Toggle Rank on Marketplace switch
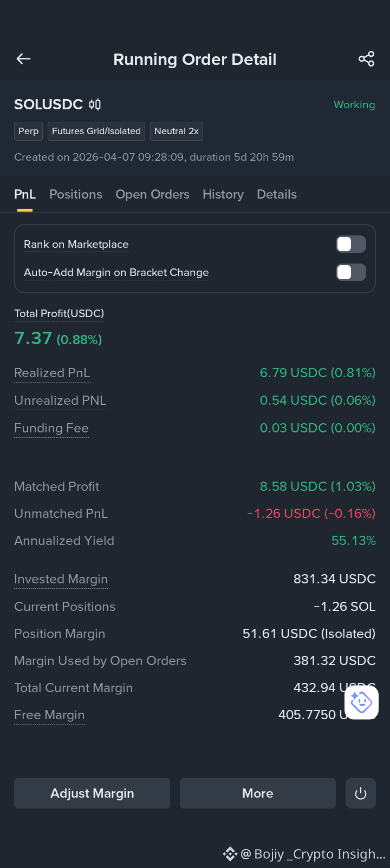Screen dimensions: 390x868 click(x=351, y=245)
